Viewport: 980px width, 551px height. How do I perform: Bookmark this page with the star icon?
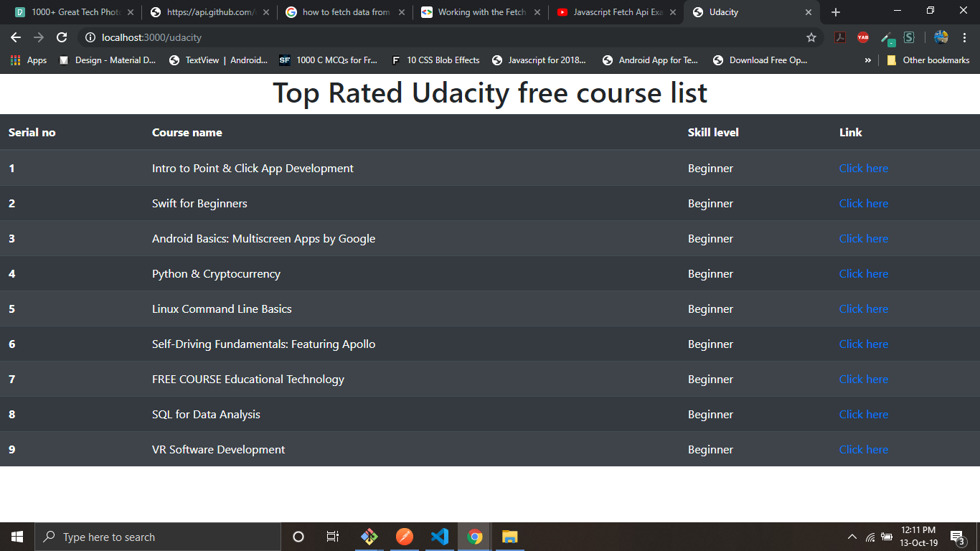[x=811, y=37]
